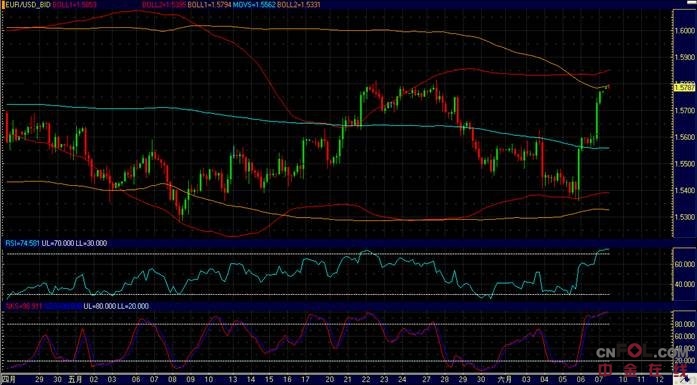
Task: Click the 四月 month label on time axis
Action: tap(9, 380)
